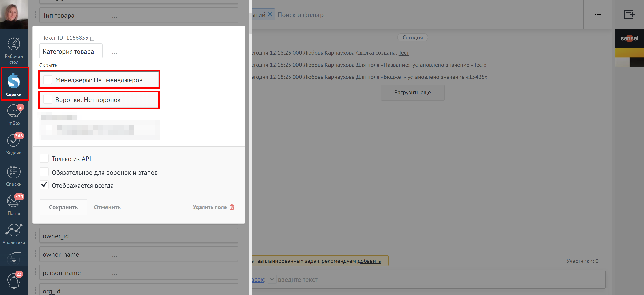Click the Участники: 0 label
The width and height of the screenshot is (644, 295).
pos(582,261)
